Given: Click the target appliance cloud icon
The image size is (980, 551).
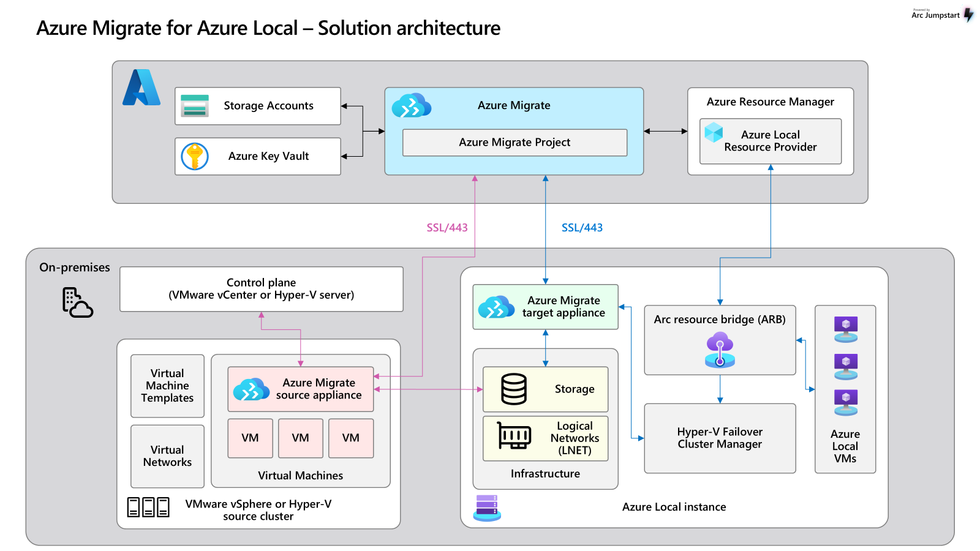Looking at the screenshot, I should pos(496,307).
